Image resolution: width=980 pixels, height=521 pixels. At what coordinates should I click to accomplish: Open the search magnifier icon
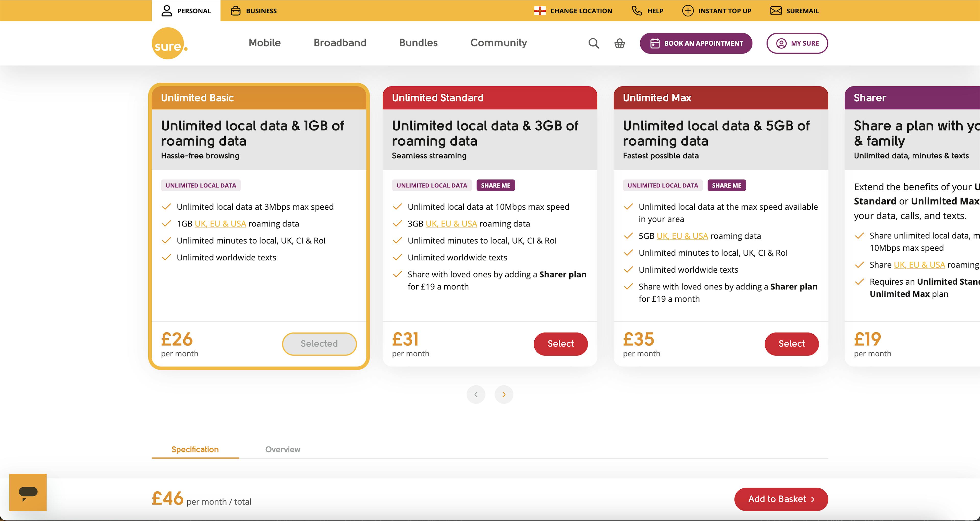(593, 43)
